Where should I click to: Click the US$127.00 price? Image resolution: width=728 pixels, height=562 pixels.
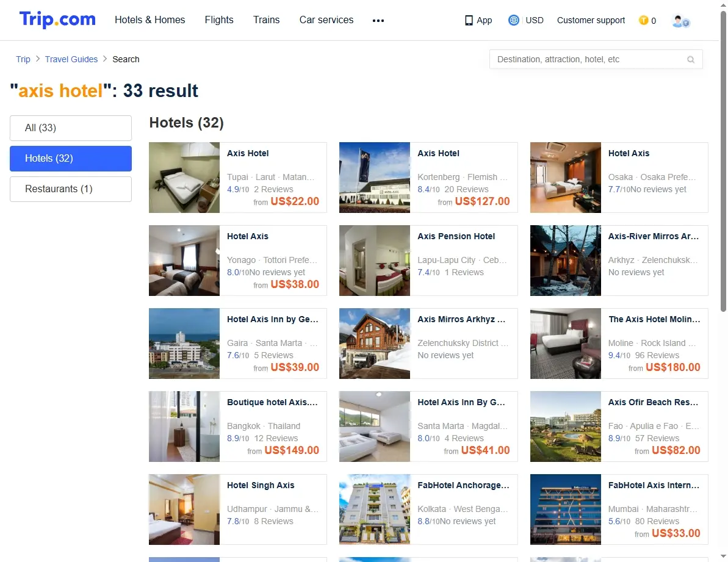(483, 201)
